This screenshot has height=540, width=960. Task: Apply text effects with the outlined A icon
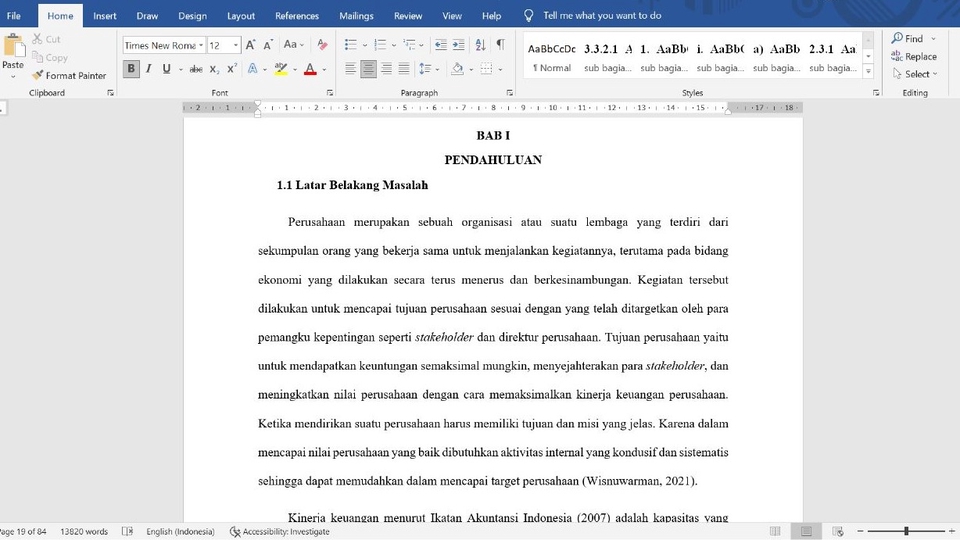(252, 69)
